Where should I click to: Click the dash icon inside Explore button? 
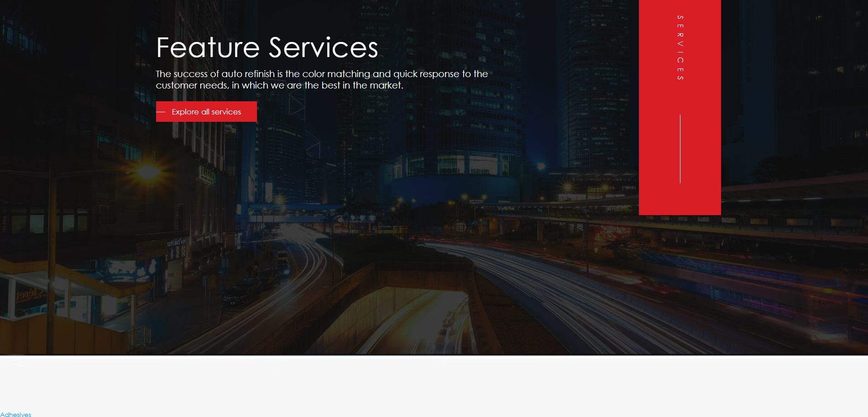point(161,112)
